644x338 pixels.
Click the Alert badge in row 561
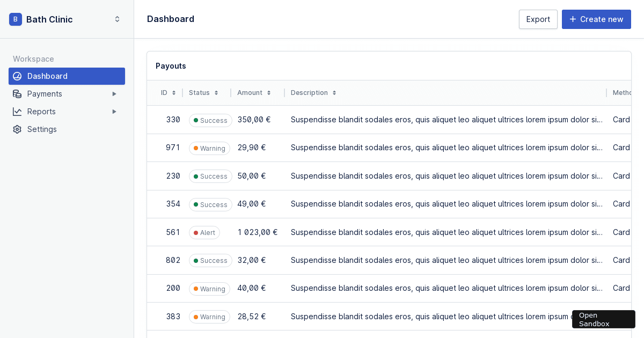pyautogui.click(x=204, y=233)
